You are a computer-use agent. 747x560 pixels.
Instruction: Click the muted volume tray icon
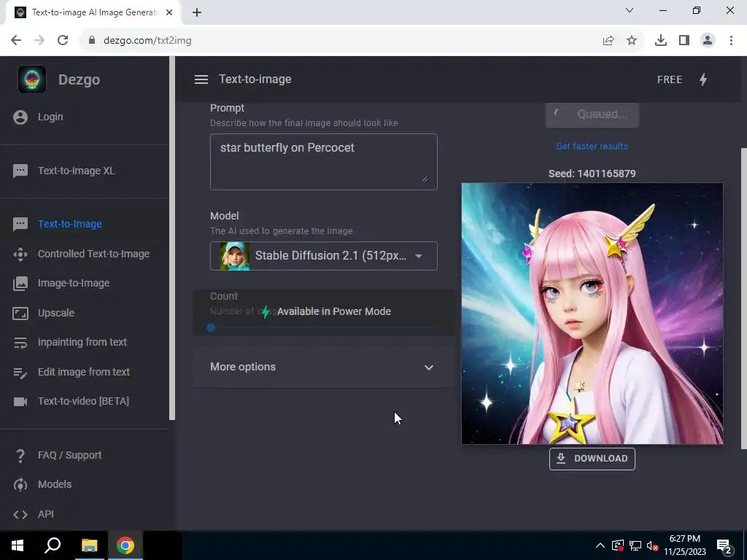tap(653, 545)
